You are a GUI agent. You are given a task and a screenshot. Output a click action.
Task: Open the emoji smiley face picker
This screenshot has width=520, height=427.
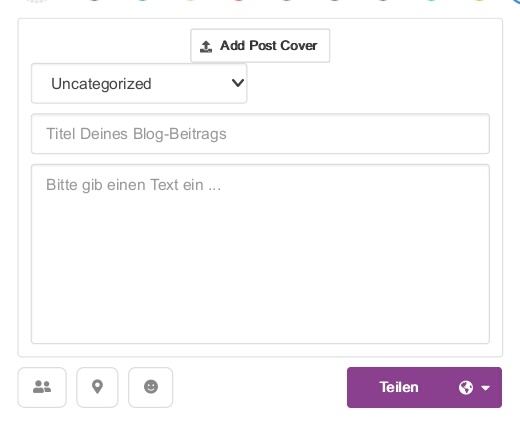coord(151,387)
